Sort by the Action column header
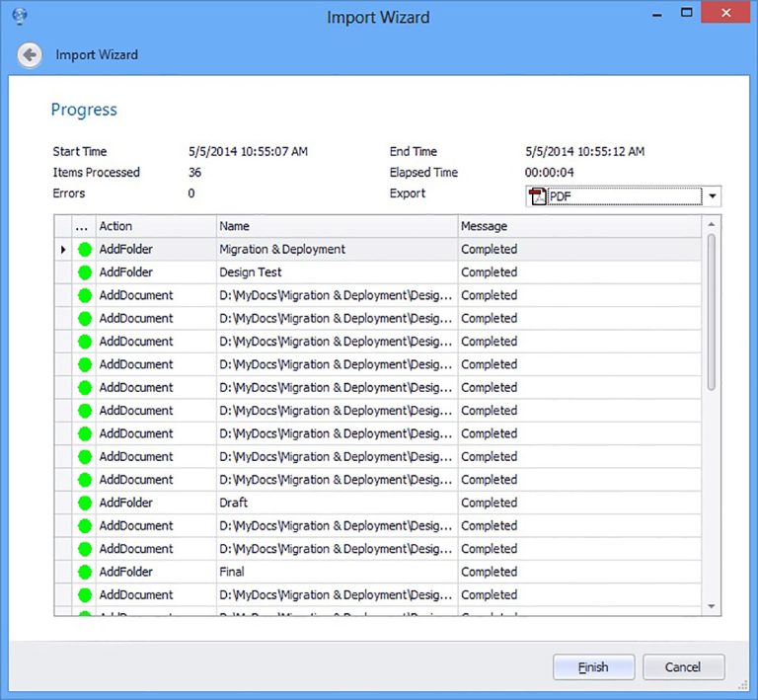Screen dimensions: 758x700 click(x=155, y=226)
